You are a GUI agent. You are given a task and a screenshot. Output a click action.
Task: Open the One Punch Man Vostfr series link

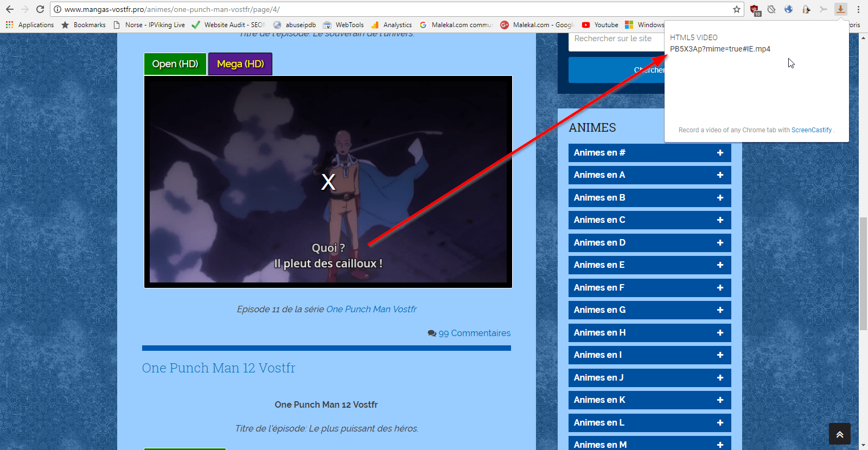pyautogui.click(x=372, y=309)
